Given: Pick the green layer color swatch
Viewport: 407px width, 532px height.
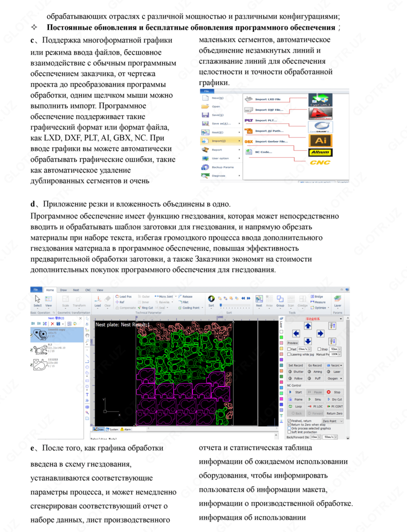Looking at the screenshot, I should click(x=281, y=337).
